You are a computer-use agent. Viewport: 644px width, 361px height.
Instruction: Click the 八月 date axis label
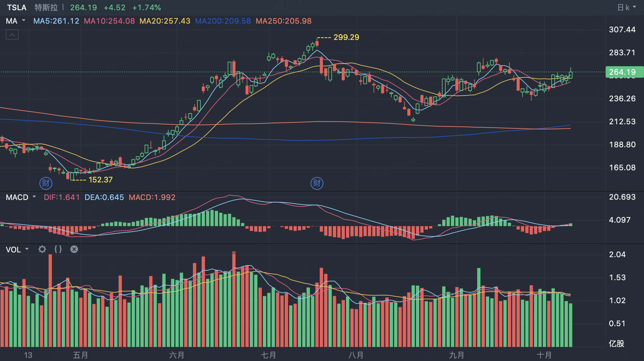(356, 355)
